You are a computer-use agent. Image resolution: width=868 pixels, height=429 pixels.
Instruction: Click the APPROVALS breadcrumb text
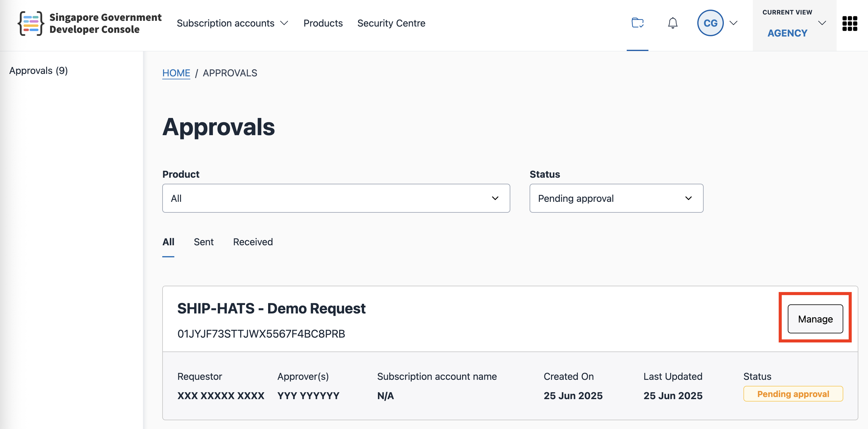tap(230, 73)
